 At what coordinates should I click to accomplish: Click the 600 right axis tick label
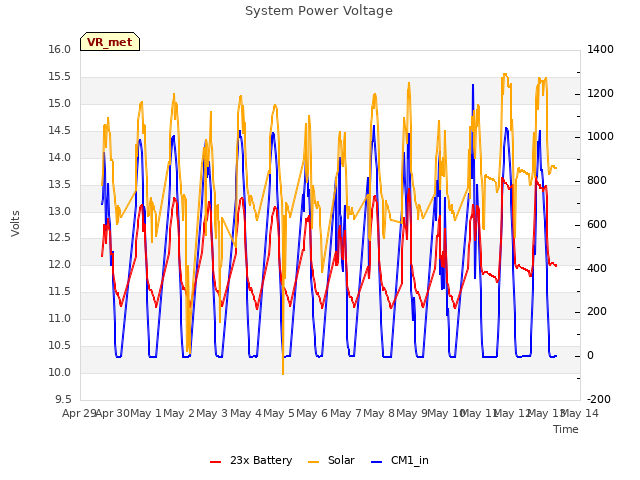pyautogui.click(x=597, y=224)
